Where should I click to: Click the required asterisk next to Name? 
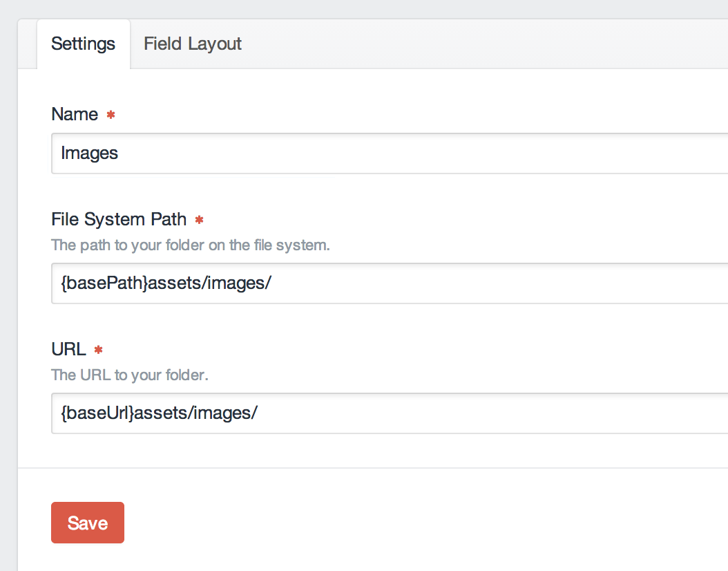(111, 115)
